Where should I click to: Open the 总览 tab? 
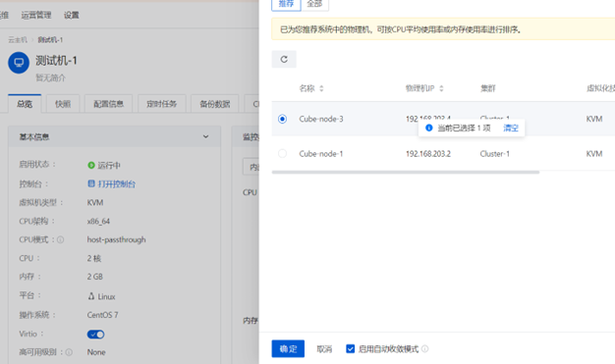click(x=25, y=104)
